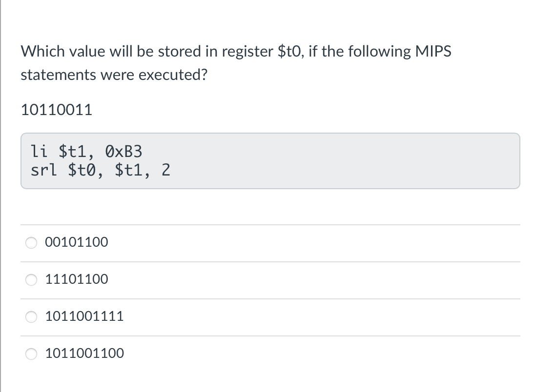
Task: Click the text statements were executed
Action: click(x=114, y=75)
